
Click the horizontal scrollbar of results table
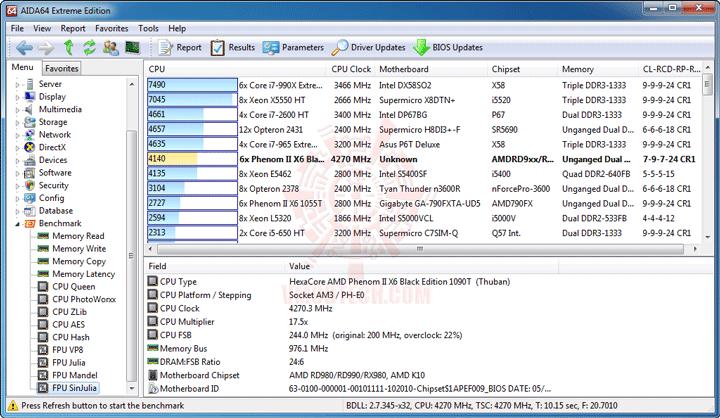(420, 249)
